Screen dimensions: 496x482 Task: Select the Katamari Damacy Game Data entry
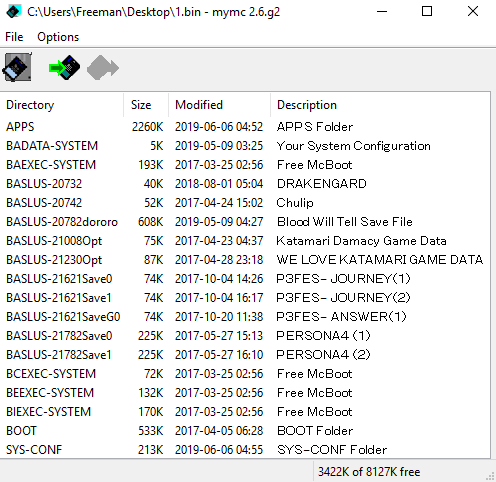tap(245, 241)
